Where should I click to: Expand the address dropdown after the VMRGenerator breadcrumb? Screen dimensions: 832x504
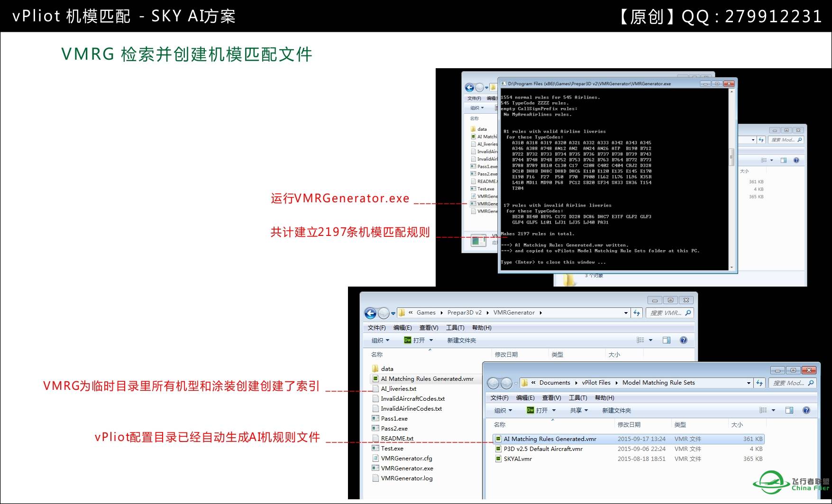click(x=626, y=313)
